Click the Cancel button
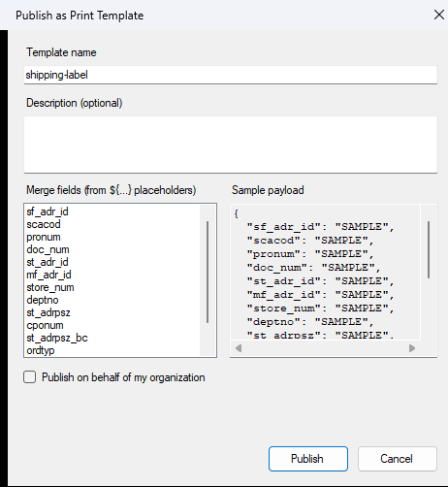Image resolution: width=448 pixels, height=487 pixels. click(398, 459)
